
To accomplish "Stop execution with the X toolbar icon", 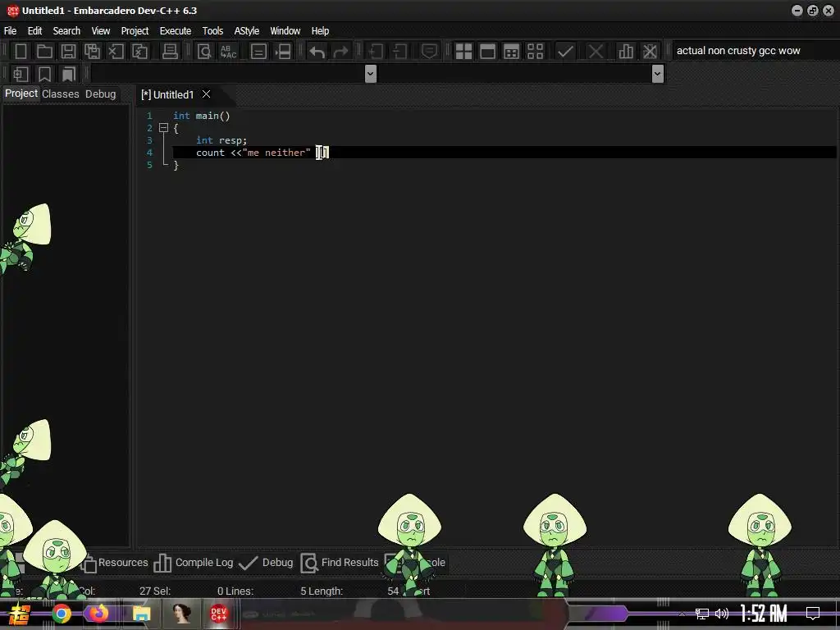I will [x=596, y=52].
